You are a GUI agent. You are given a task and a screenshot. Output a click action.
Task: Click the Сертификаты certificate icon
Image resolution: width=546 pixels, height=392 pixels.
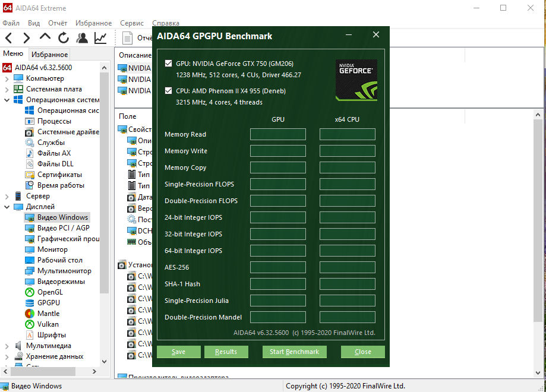(30, 175)
